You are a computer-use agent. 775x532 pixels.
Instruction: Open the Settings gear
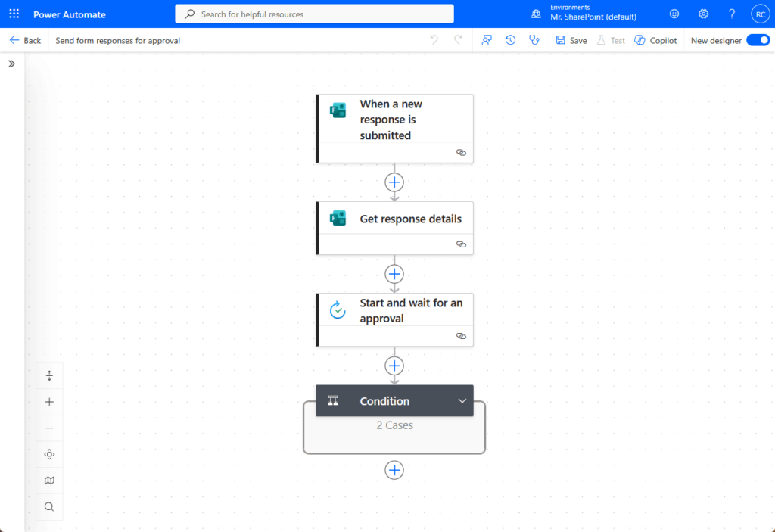703,14
